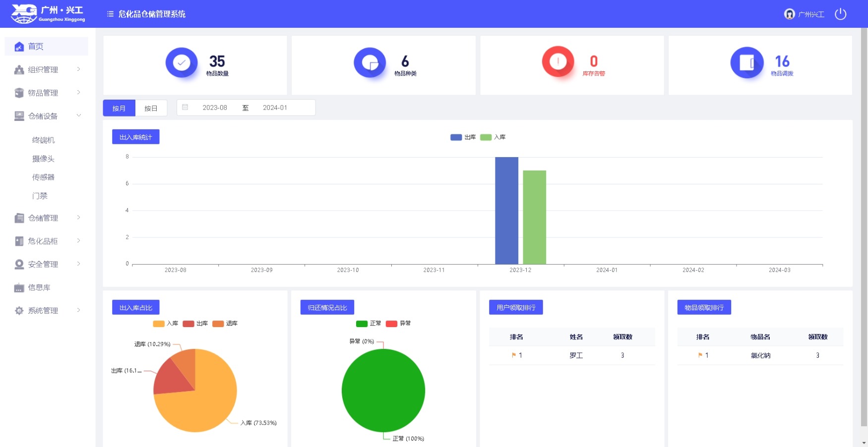
Task: Toggle the 入库 series in bar chart legend
Action: [x=492, y=137]
